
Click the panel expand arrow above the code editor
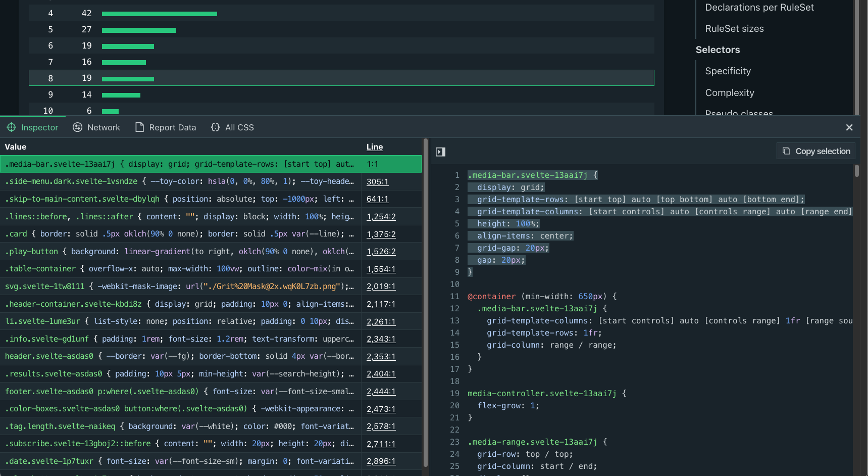point(440,152)
